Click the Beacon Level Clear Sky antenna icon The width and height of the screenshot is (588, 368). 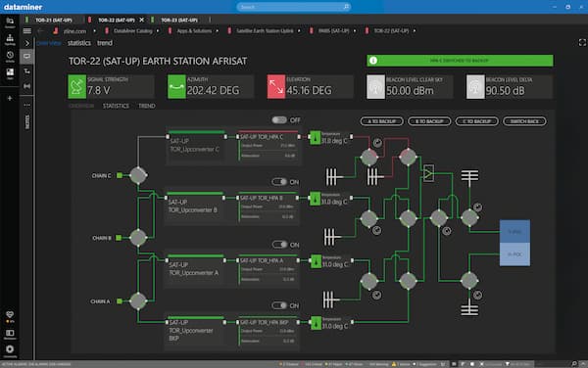click(x=375, y=86)
